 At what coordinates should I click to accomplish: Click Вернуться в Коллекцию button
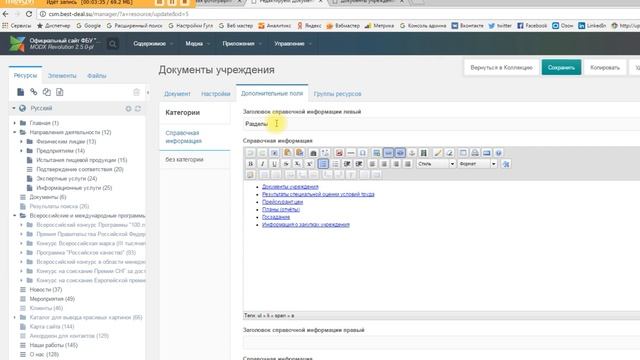coord(501,68)
